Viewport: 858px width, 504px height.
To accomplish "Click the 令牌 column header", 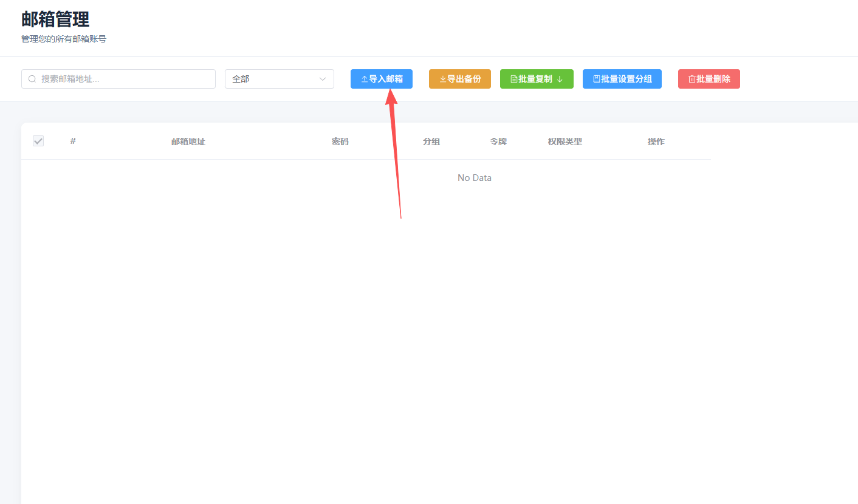I will coord(498,141).
